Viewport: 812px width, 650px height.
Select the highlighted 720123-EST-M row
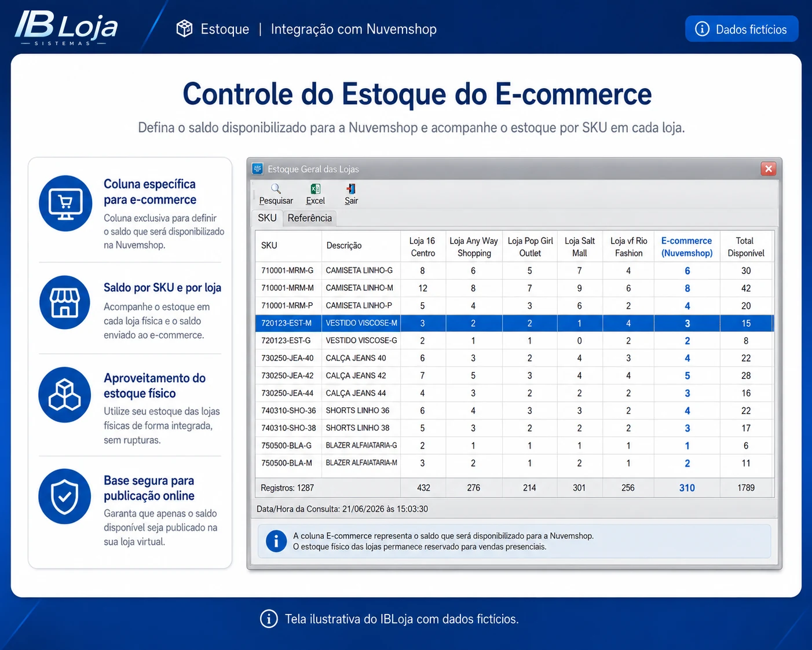point(514,323)
